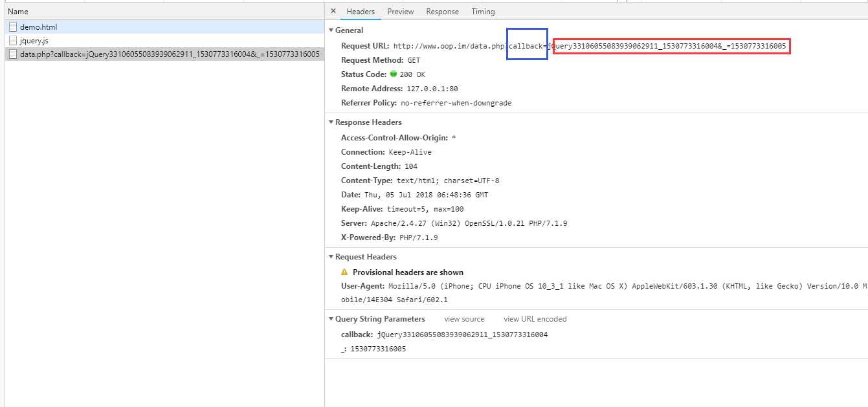868x407 pixels.
Task: Click the jquery.js file icon
Action: 13,41
